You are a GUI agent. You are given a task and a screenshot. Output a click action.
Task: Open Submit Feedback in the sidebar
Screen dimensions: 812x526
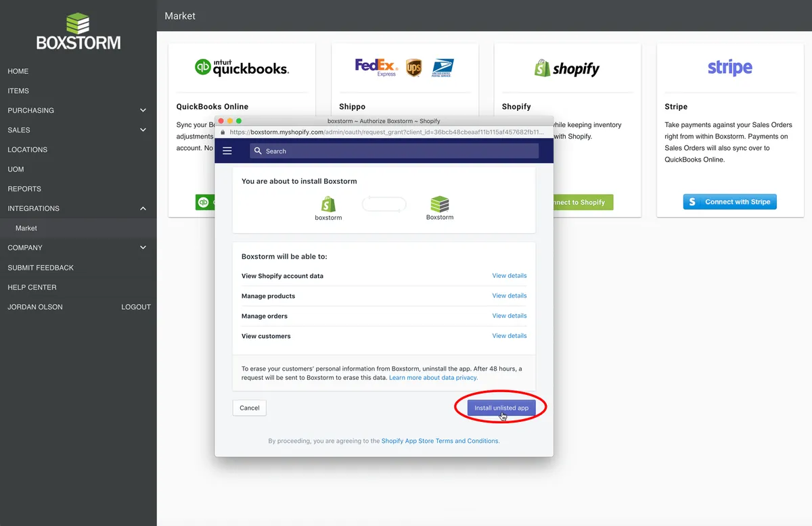[41, 268]
